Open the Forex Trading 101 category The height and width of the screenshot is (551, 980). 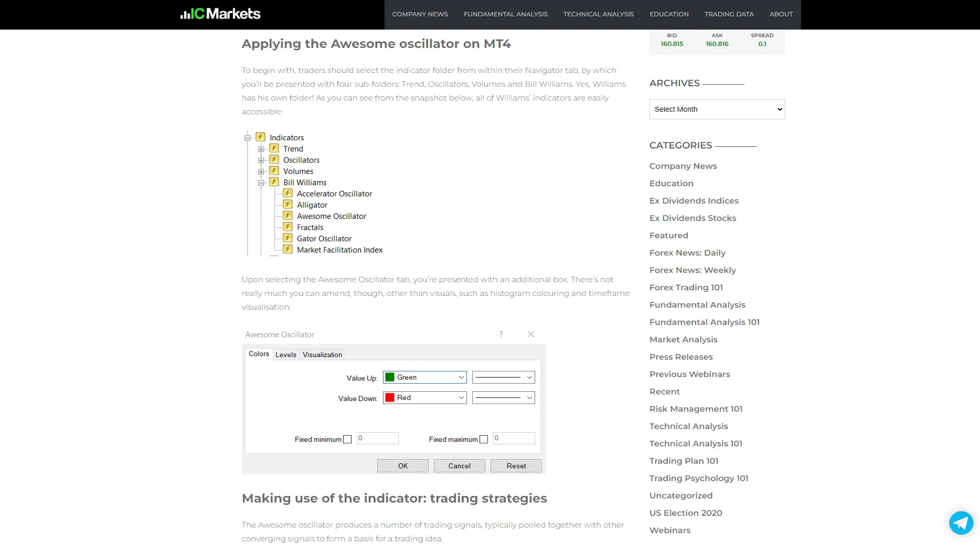(686, 287)
